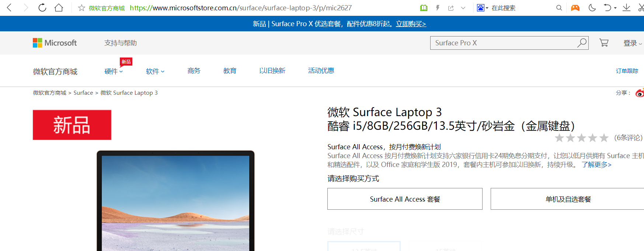Share via the Weibo icon
This screenshot has height=251, width=644.
pyautogui.click(x=640, y=93)
